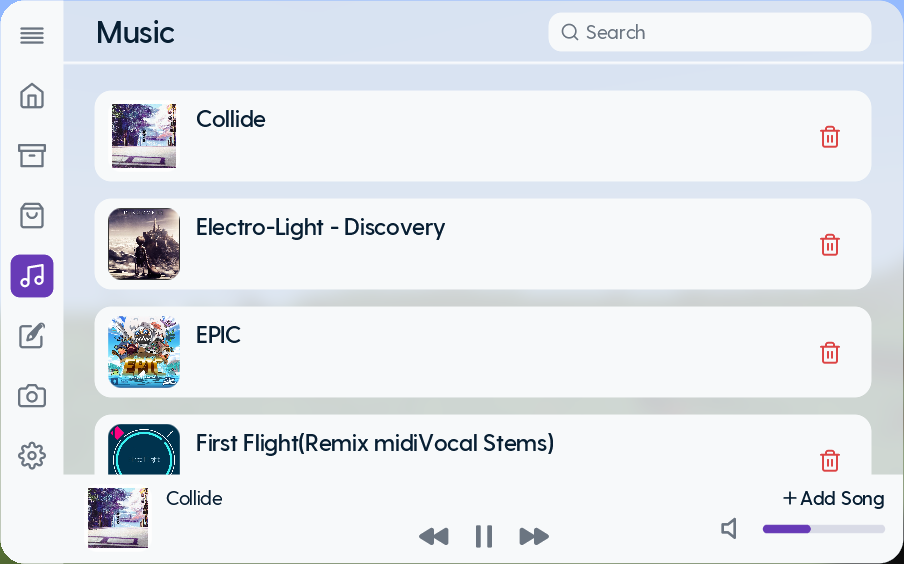Image resolution: width=904 pixels, height=564 pixels.
Task: Go to the Home sidebar icon
Action: pyautogui.click(x=32, y=96)
